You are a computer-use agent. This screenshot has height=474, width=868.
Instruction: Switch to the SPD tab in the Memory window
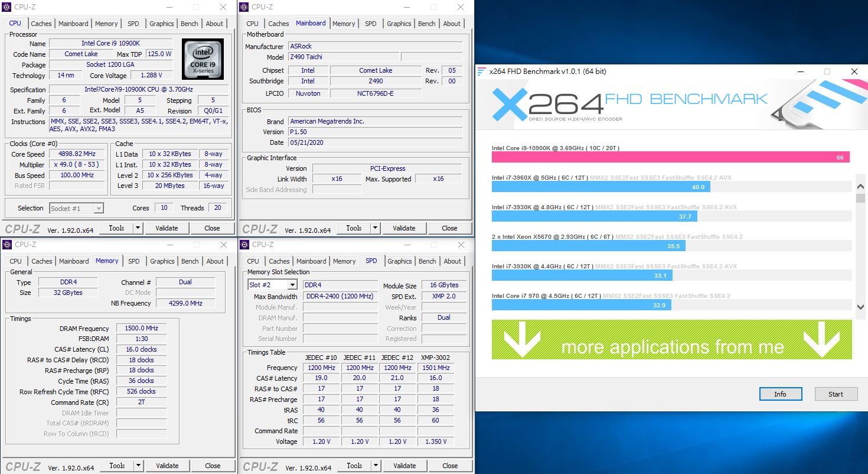[134, 261]
